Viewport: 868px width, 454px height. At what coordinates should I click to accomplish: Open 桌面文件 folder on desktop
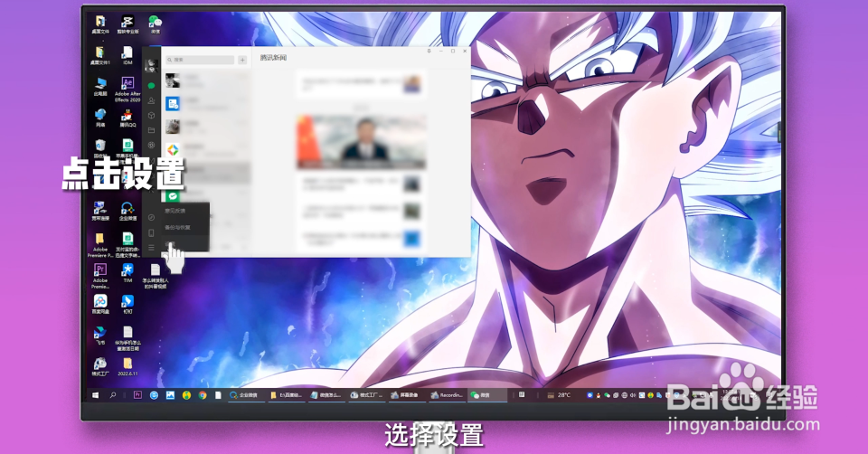(x=100, y=25)
